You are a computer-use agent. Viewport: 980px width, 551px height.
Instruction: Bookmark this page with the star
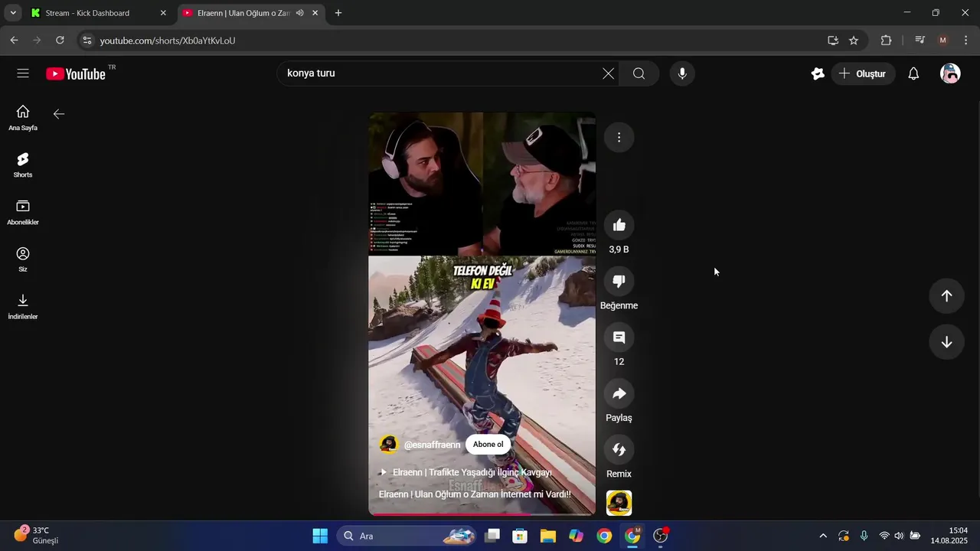point(854,41)
